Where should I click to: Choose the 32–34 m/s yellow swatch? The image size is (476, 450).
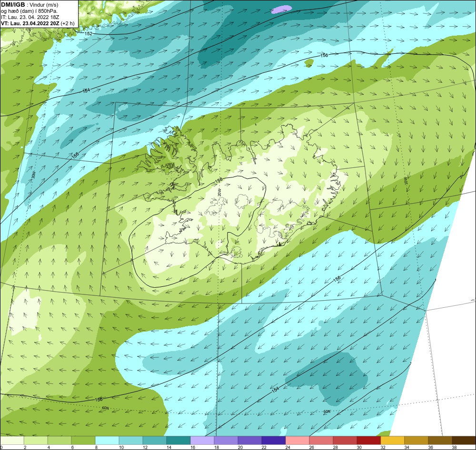393,440
